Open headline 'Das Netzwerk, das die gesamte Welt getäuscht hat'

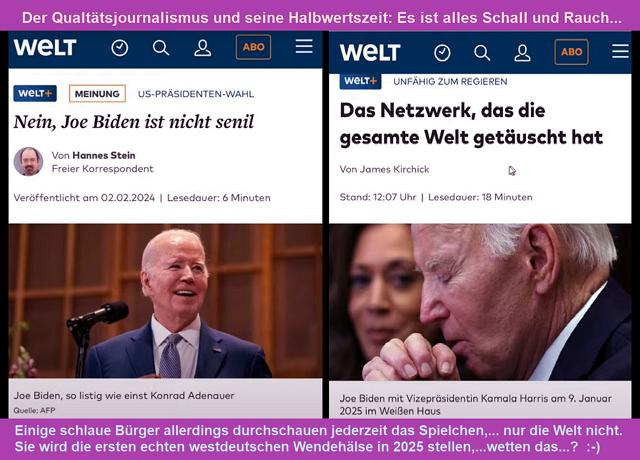(471, 124)
